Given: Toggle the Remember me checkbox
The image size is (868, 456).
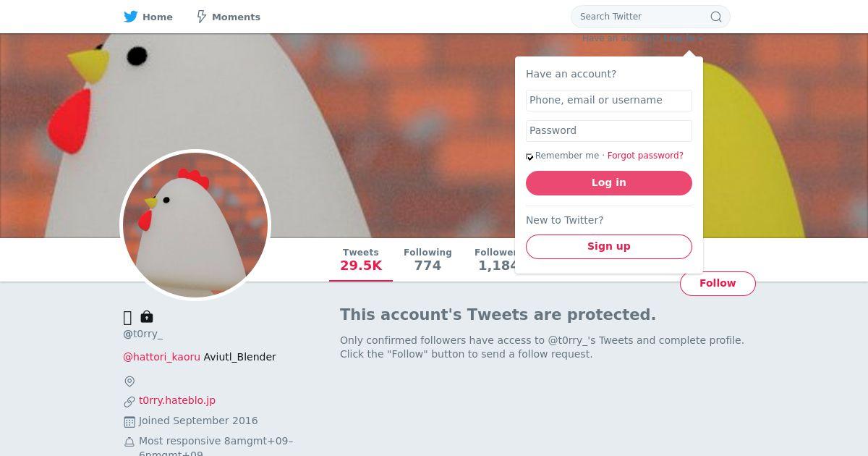Looking at the screenshot, I should point(529,156).
